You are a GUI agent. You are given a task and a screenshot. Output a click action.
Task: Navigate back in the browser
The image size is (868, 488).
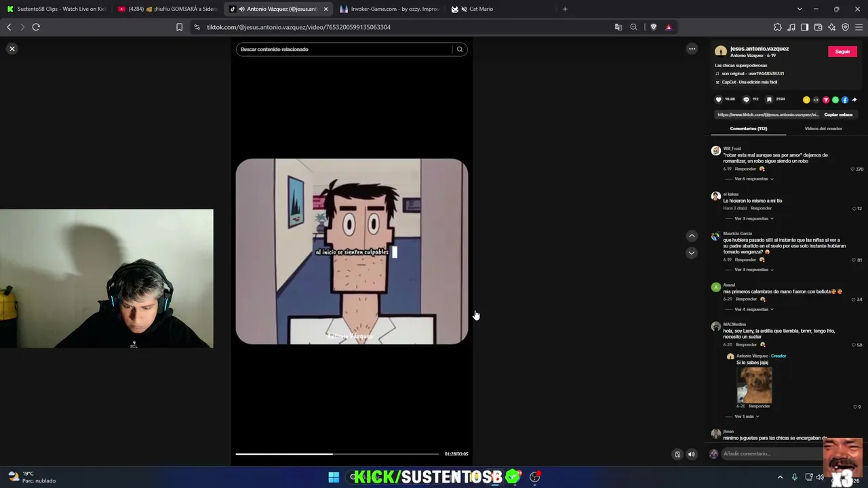[9, 27]
